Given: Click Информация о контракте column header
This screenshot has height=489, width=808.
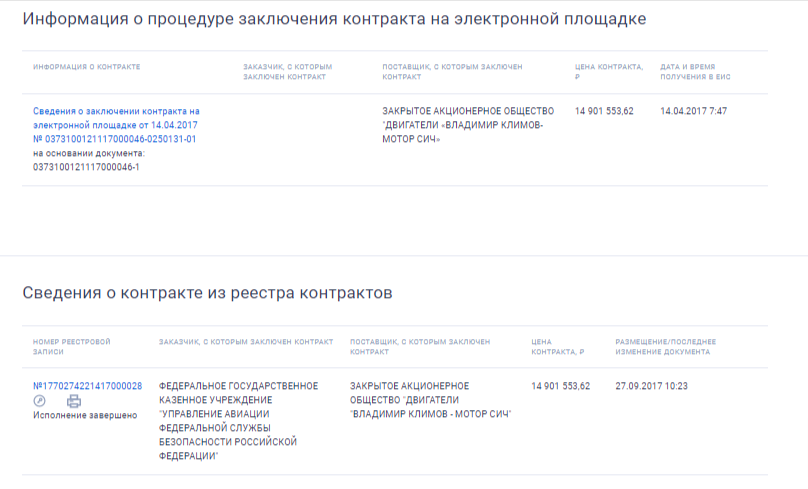Looking at the screenshot, I should (x=86, y=67).
